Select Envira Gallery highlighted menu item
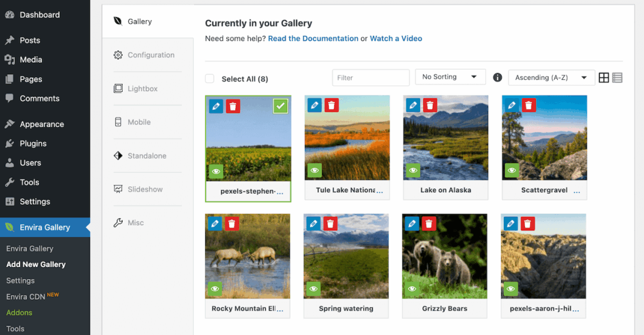 tap(45, 227)
